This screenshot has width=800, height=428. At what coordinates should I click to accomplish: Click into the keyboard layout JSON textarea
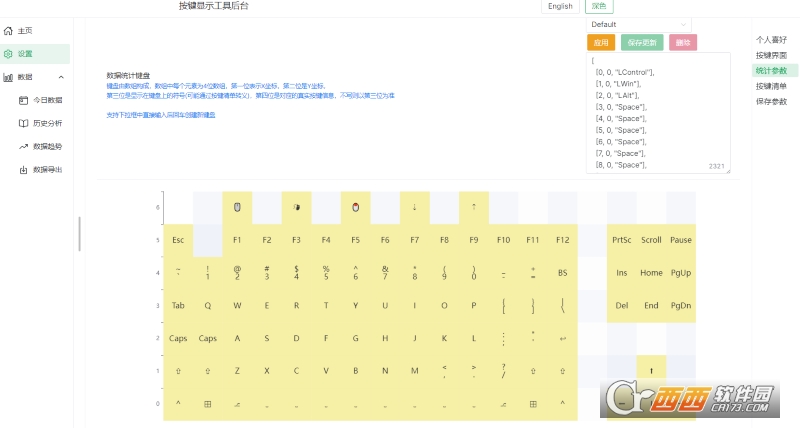point(658,113)
